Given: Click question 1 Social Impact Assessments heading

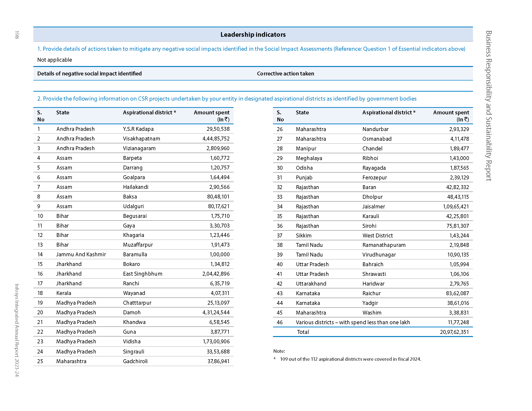Looking at the screenshot, I should [251, 49].
